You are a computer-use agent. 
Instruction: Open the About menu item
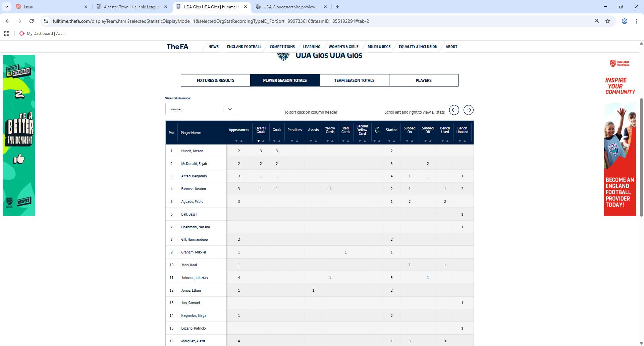point(451,47)
